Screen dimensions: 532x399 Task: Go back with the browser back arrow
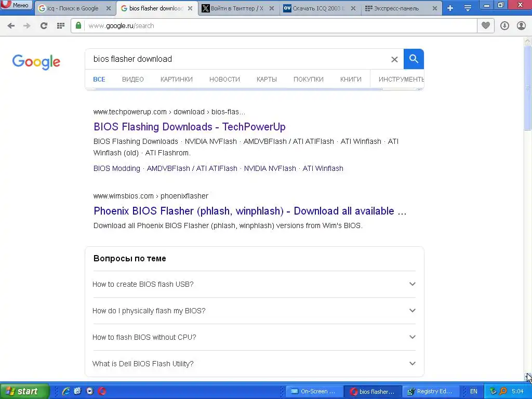[11, 26]
